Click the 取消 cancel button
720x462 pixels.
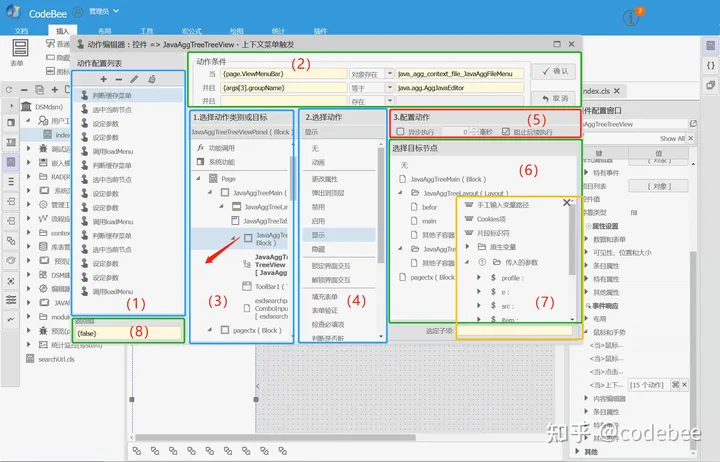pos(553,98)
